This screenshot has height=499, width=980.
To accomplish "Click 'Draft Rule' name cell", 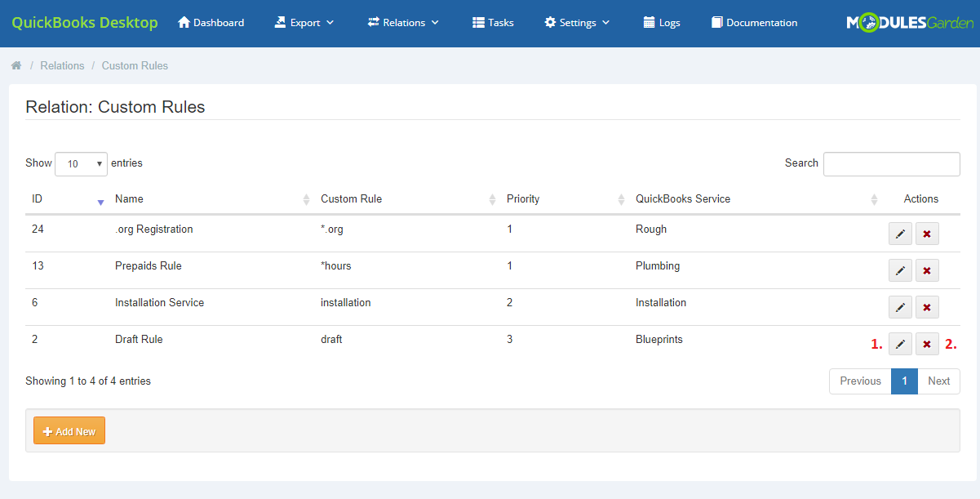I will pyautogui.click(x=139, y=340).
